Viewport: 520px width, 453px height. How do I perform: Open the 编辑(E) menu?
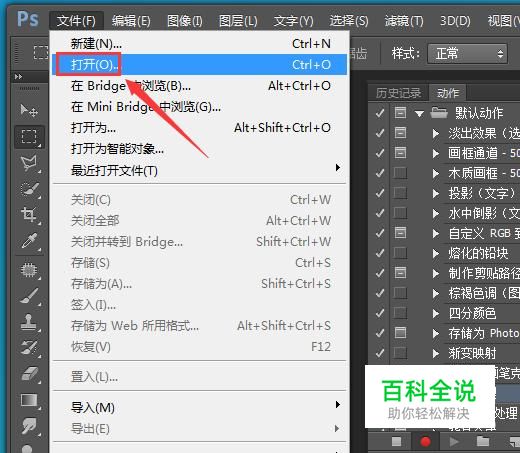coord(131,21)
